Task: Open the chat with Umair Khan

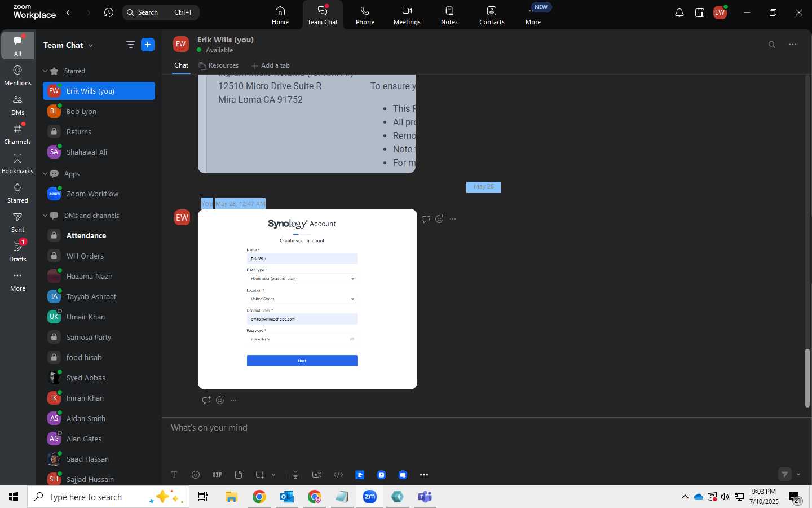Action: coord(99,317)
